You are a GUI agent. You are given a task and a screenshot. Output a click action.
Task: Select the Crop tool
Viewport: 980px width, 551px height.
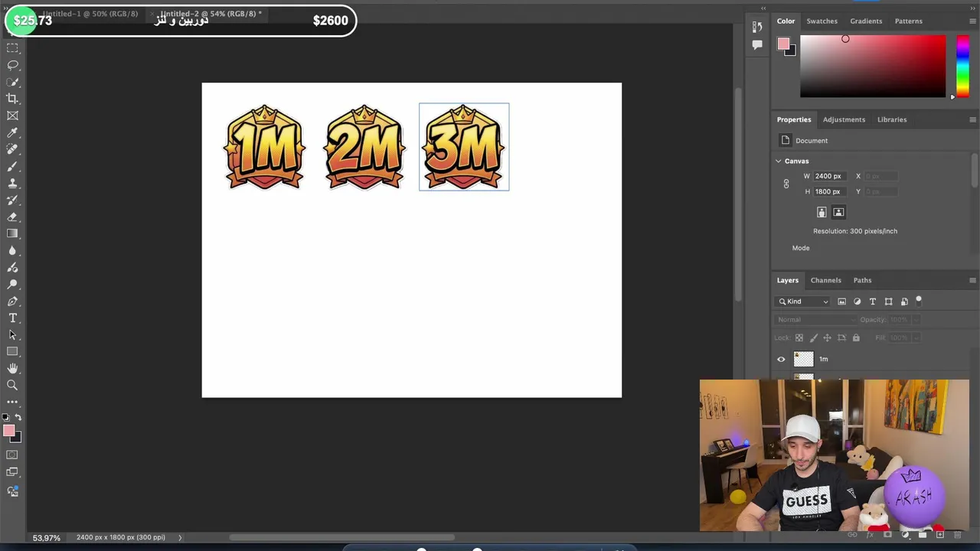(x=12, y=99)
